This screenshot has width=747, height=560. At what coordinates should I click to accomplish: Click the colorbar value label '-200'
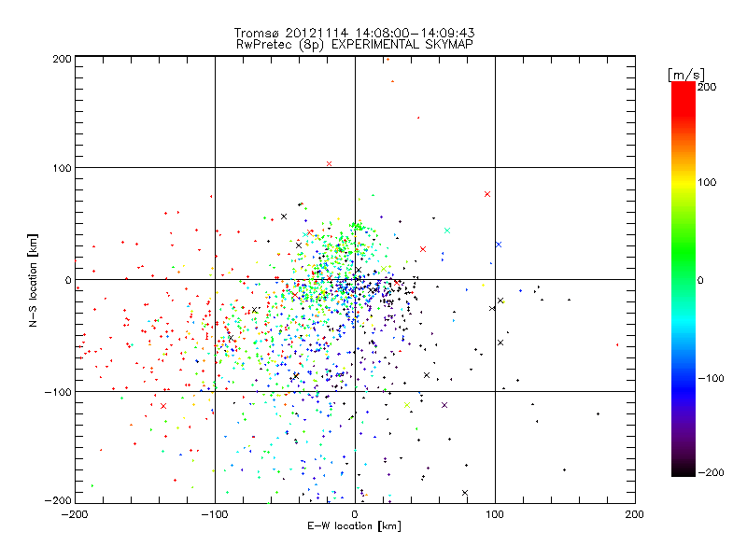[711, 472]
